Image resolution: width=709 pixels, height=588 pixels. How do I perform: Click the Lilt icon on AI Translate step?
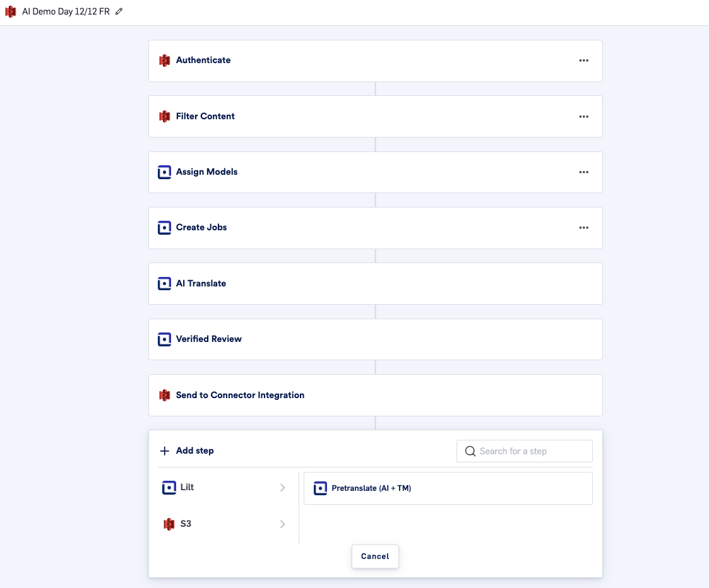165,283
